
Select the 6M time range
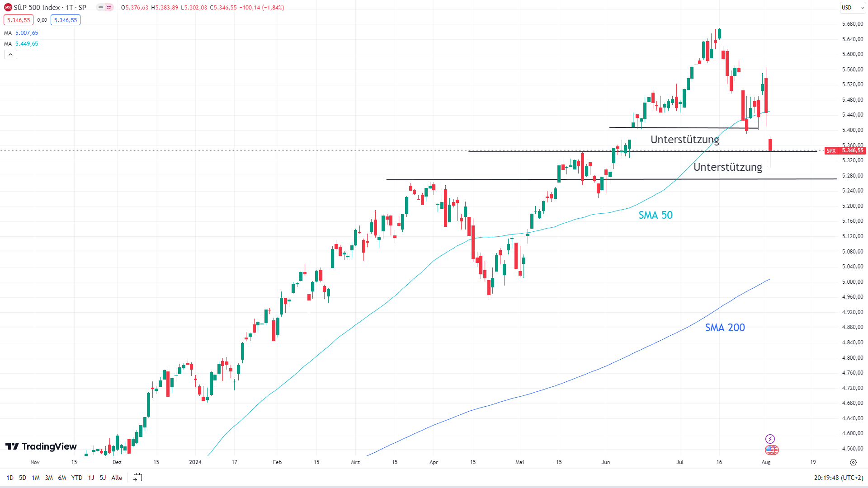pos(62,478)
